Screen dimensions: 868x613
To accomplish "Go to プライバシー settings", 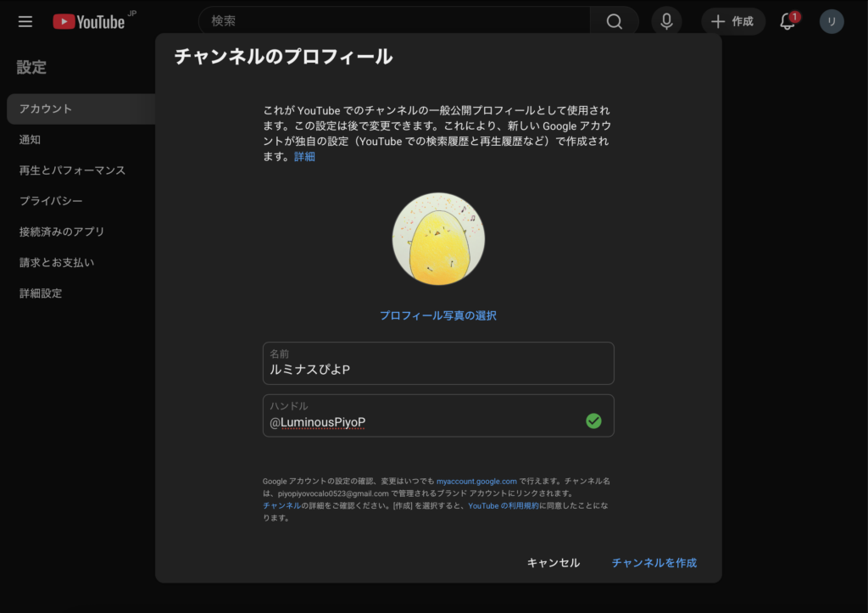I will (51, 201).
